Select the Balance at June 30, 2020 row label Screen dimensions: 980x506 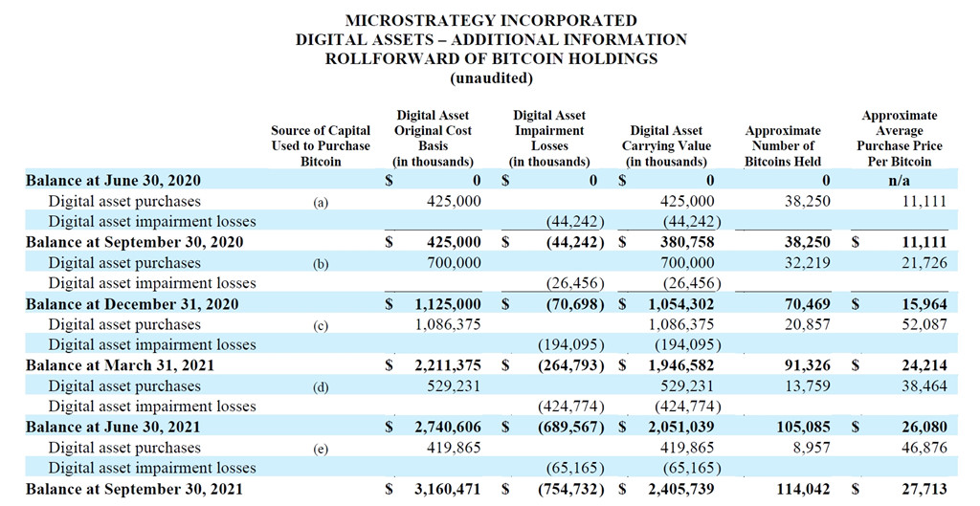[x=113, y=181]
